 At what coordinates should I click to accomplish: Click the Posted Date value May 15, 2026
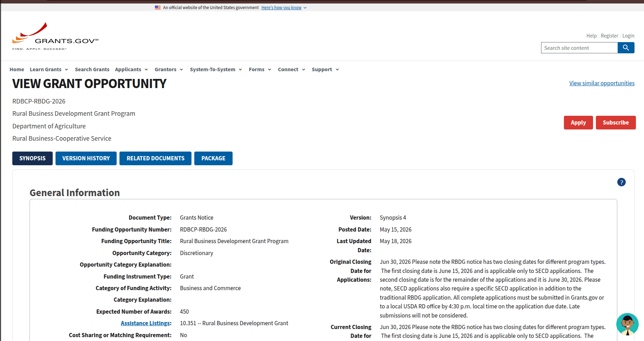coord(396,229)
